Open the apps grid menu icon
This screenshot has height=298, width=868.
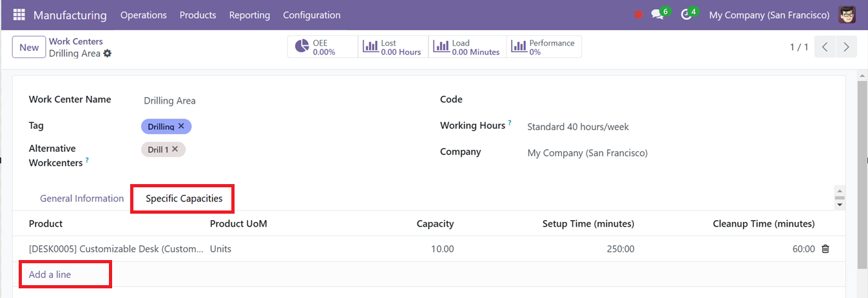tap(19, 15)
